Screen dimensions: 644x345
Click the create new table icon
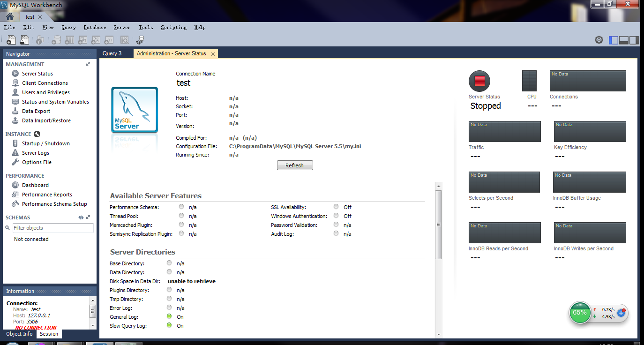pyautogui.click(x=69, y=40)
